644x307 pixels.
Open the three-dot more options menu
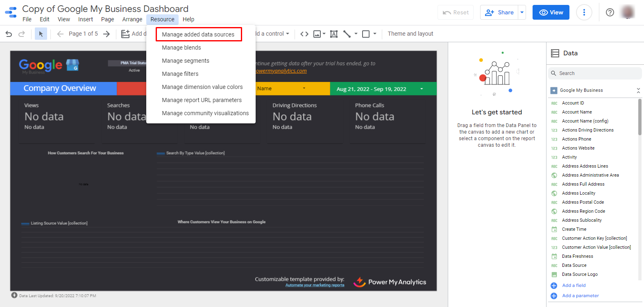click(584, 12)
